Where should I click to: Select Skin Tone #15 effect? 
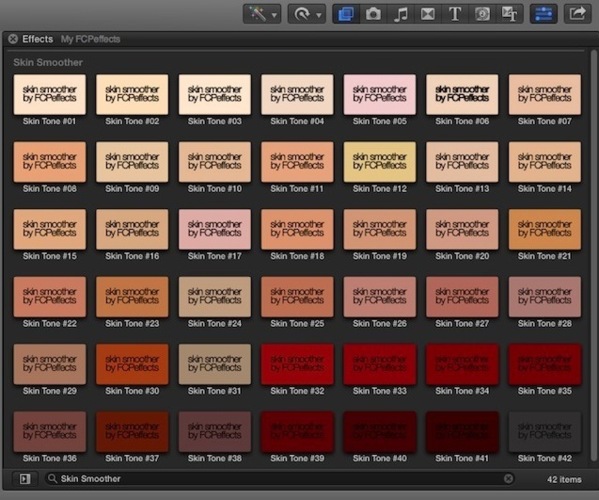pyautogui.click(x=50, y=229)
